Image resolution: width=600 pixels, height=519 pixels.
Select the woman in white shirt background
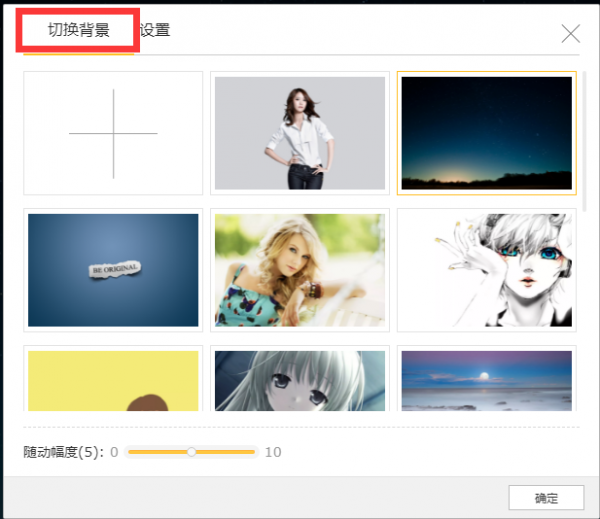click(300, 133)
